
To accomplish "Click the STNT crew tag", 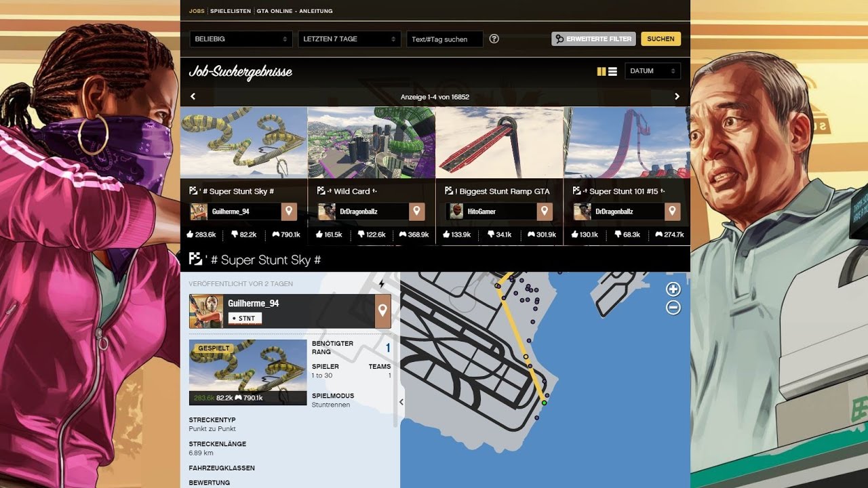I will click(245, 318).
